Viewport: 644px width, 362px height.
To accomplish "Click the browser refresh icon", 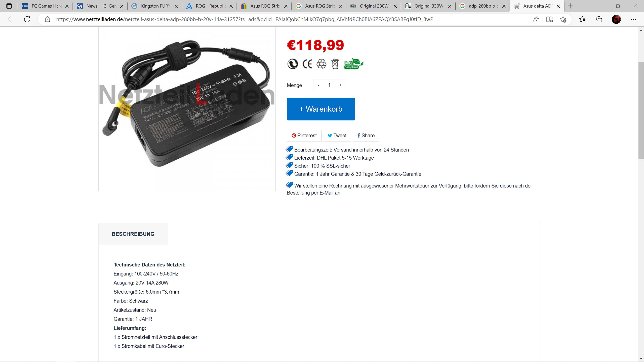I will [27, 19].
